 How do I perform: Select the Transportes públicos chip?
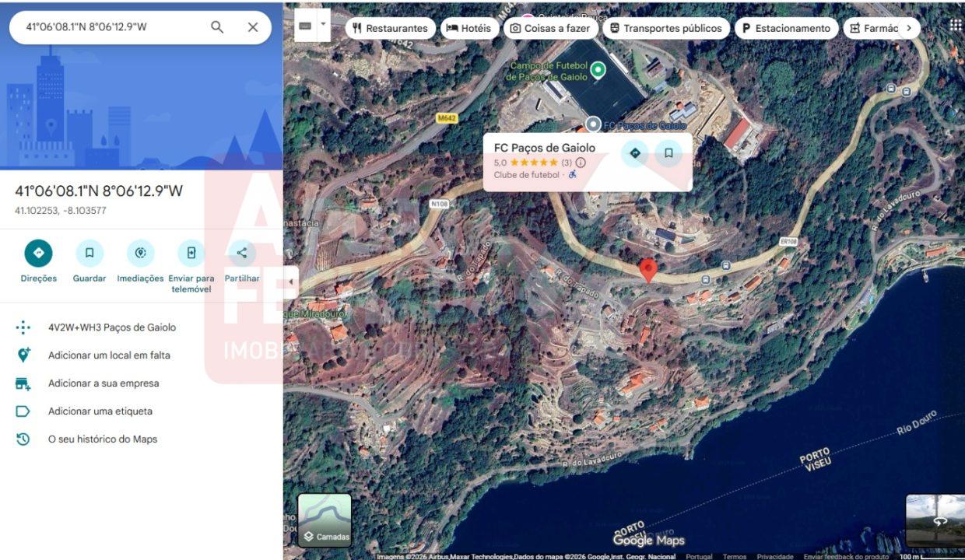pos(666,28)
